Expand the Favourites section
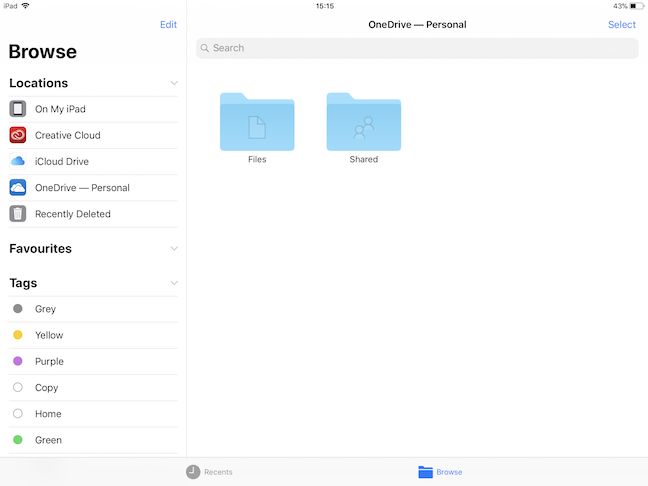Viewport: 648px width, 486px height. point(174,248)
